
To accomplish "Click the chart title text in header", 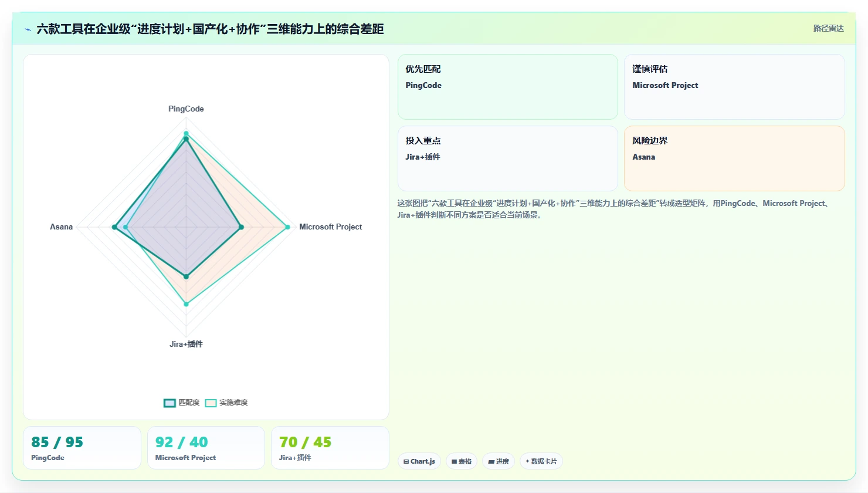I will point(210,29).
